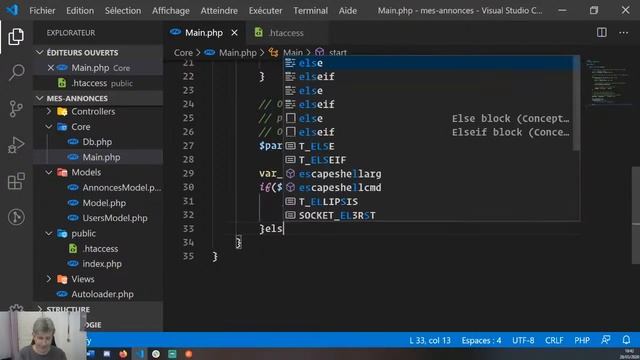Select .htaccess public in open editors
The image size is (640, 360).
(98, 83)
